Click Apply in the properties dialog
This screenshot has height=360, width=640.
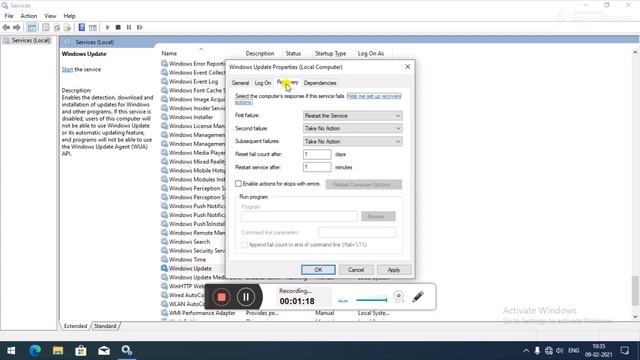coord(393,270)
